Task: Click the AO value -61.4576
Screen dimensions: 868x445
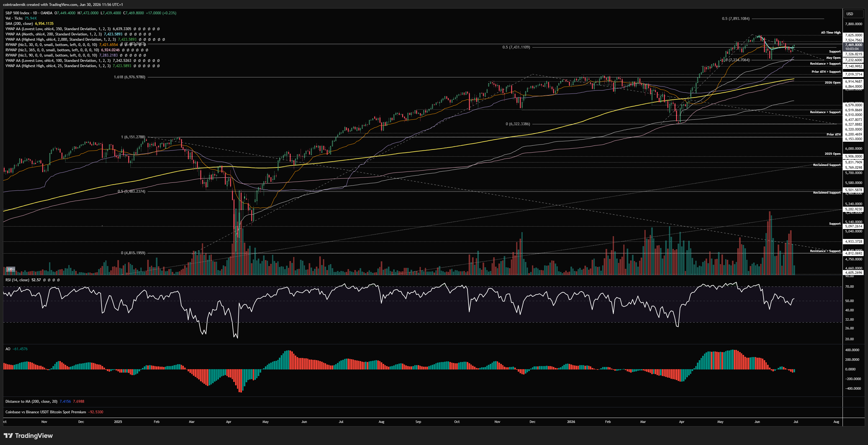Action: click(20, 349)
